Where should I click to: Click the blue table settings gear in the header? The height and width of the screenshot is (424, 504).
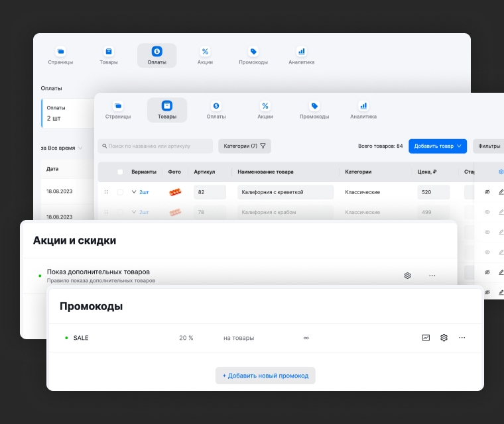click(x=501, y=172)
